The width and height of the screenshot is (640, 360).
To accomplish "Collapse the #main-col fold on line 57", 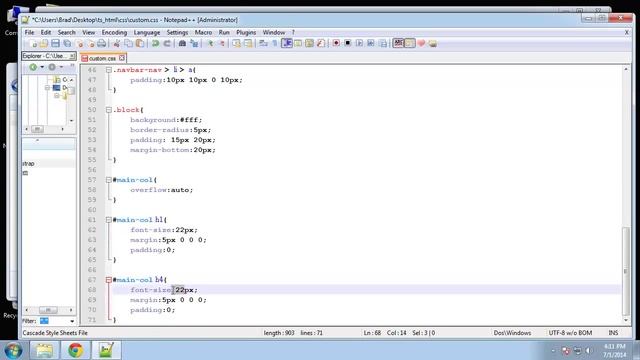I will (x=109, y=180).
